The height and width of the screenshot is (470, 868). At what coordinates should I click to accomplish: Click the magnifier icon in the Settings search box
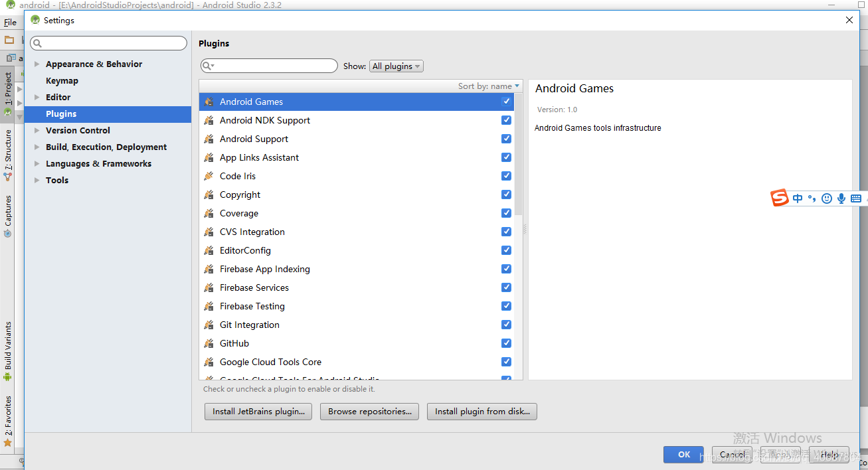[x=37, y=43]
